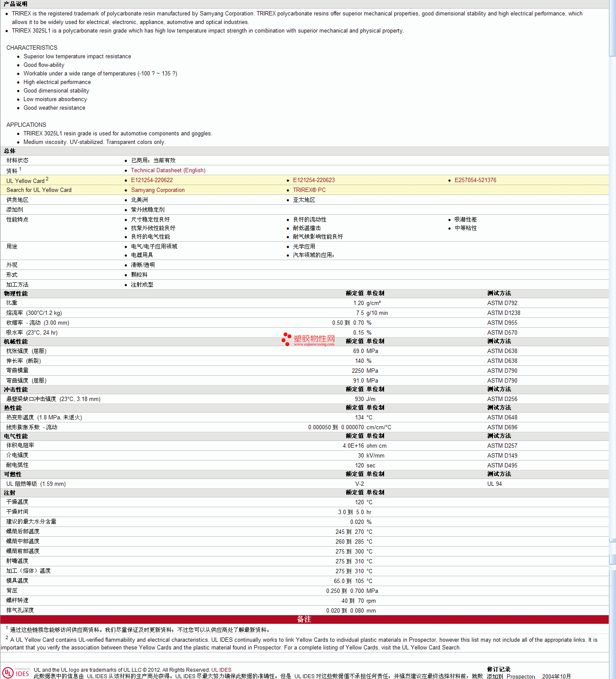This screenshot has width=616, height=679.
Task: Select the tensile strength value 69.0
Action: [359, 351]
